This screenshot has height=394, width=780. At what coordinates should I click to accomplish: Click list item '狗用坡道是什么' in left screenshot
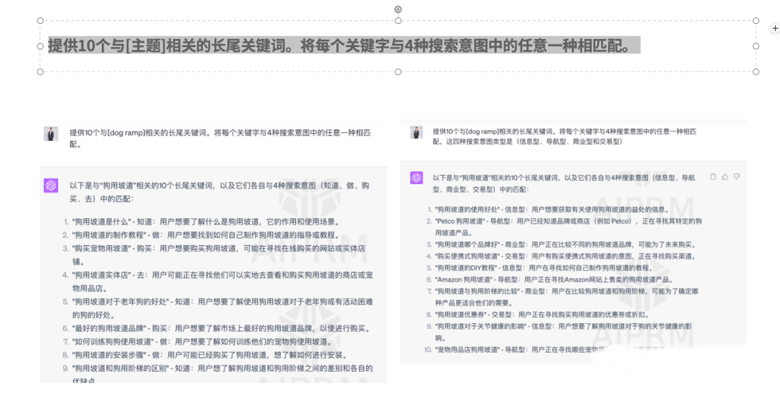point(206,222)
